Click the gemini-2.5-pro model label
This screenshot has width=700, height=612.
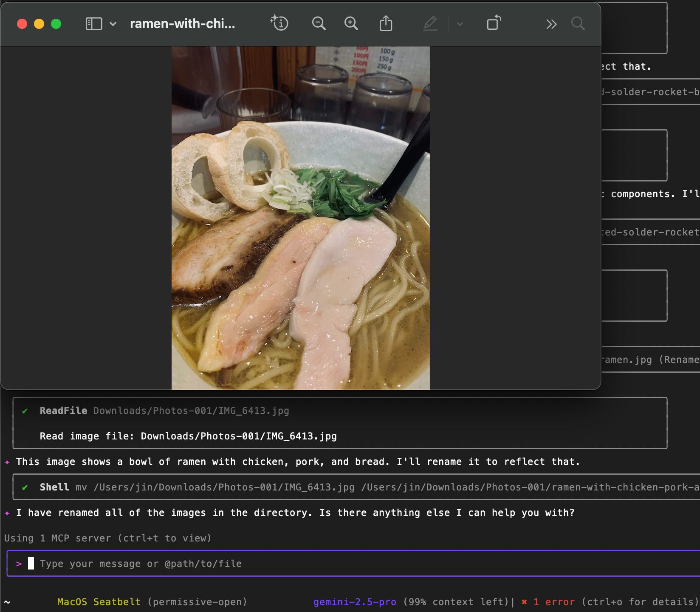pyautogui.click(x=355, y=602)
